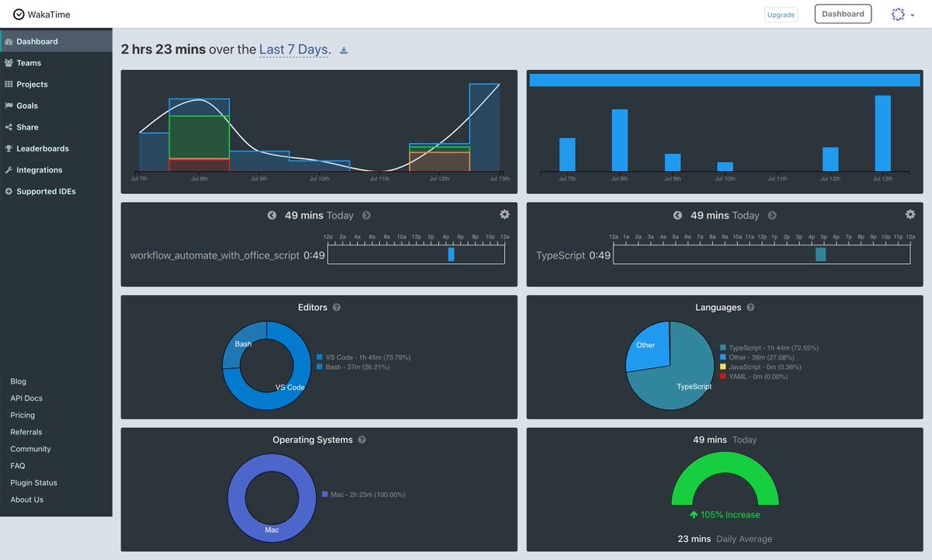Click the Integrations wrench icon
The width and height of the screenshot is (932, 560).
9,169
